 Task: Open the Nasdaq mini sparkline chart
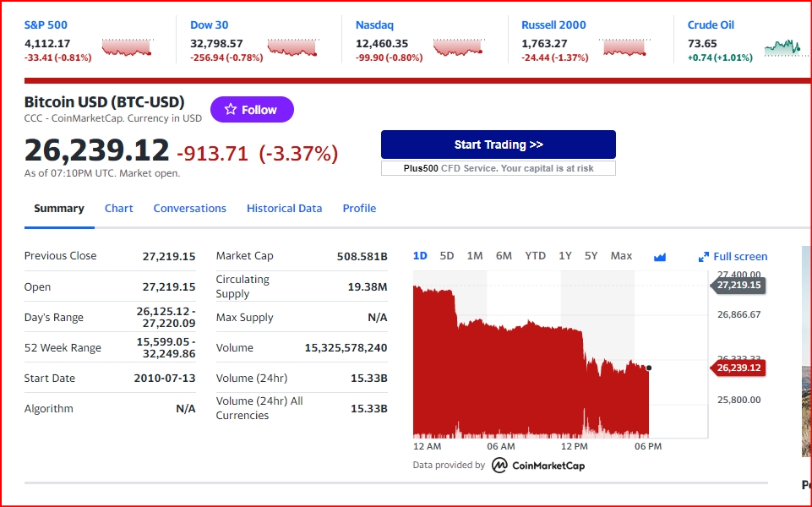458,47
